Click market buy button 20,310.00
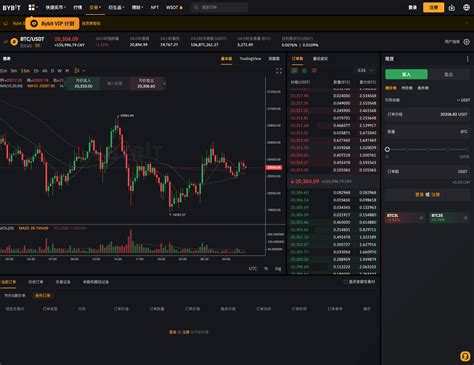474x365 pixels. click(x=83, y=83)
